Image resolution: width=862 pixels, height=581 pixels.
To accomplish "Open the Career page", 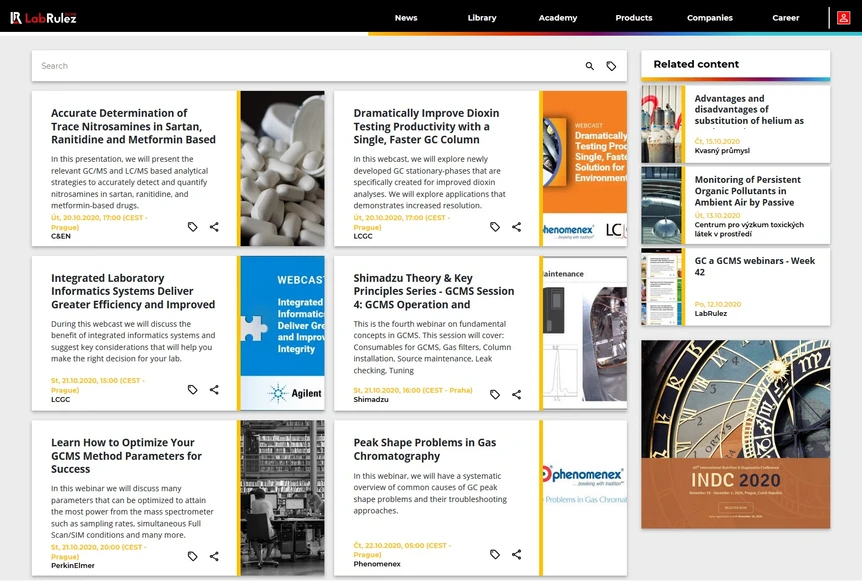I will click(785, 18).
